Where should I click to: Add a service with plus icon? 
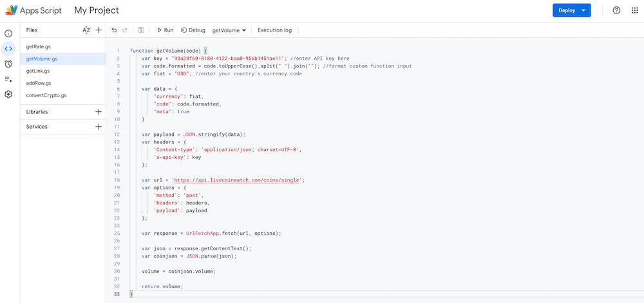pyautogui.click(x=99, y=127)
